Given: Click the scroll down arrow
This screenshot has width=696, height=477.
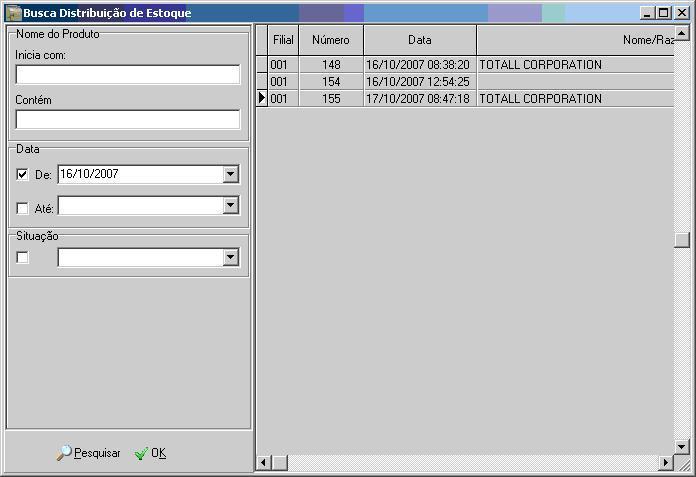Looking at the screenshot, I should tap(682, 446).
